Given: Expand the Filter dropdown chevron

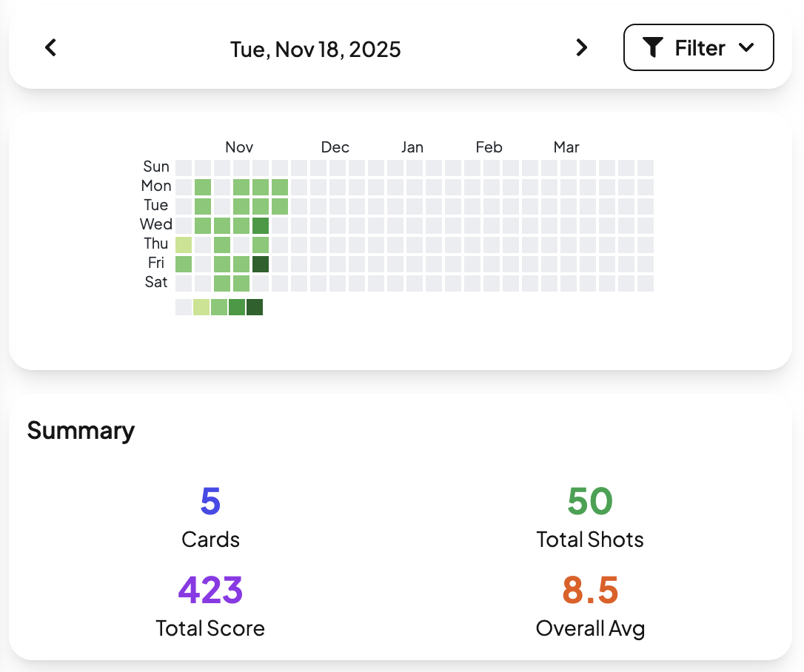Looking at the screenshot, I should coord(746,48).
